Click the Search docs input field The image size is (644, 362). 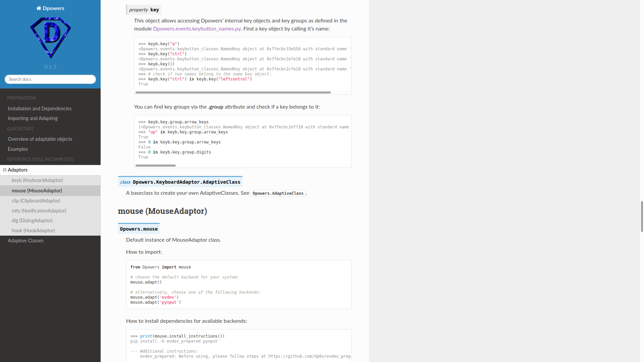(x=50, y=79)
